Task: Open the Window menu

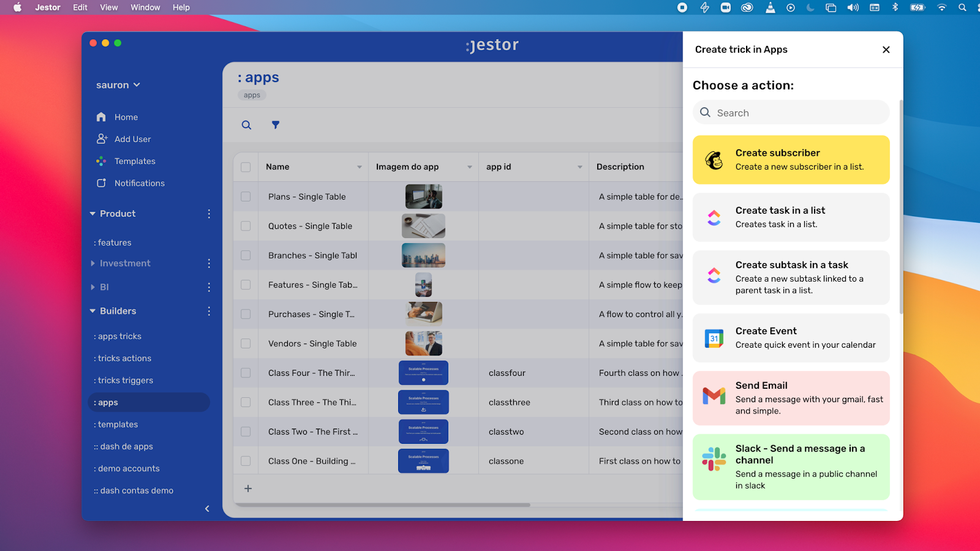Action: 145,7
